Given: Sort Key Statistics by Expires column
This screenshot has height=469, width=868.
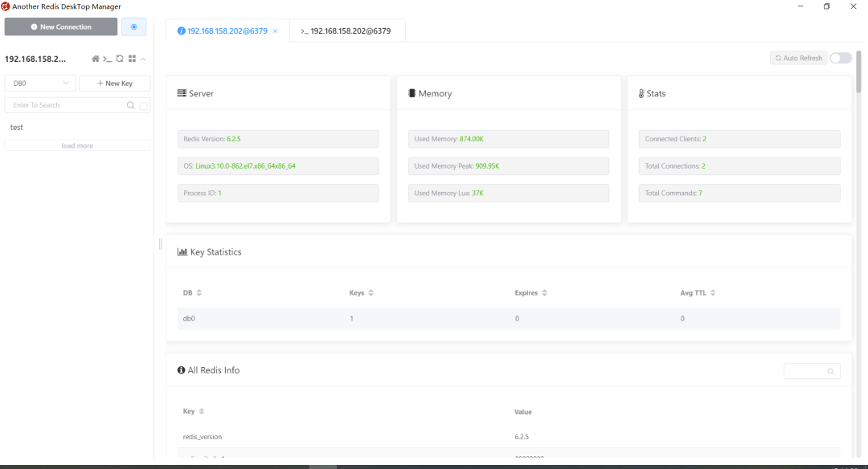Looking at the screenshot, I should pos(544,292).
